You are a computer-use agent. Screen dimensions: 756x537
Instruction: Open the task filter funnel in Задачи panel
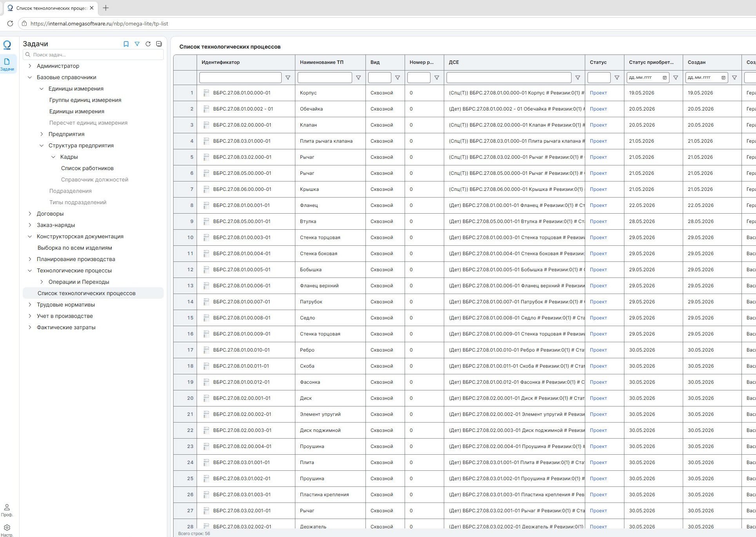137,44
